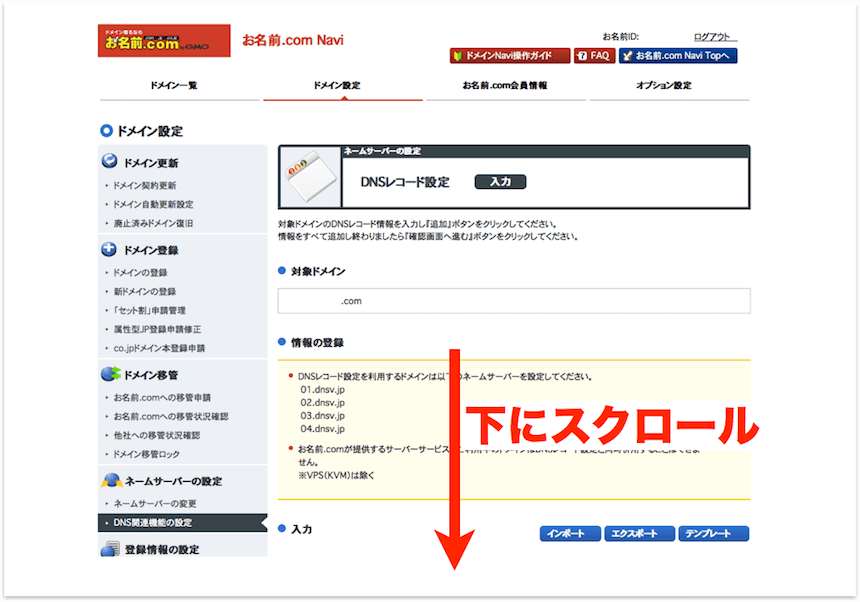Click the ネームサーバーの設定 section icon
The width and height of the screenshot is (860, 602).
tap(111, 480)
